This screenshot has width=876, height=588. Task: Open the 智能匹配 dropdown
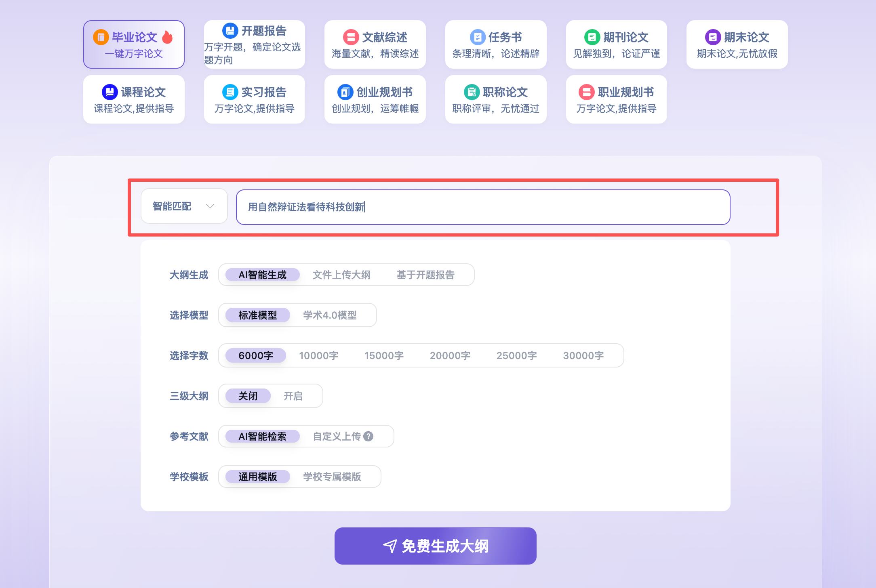point(184,206)
